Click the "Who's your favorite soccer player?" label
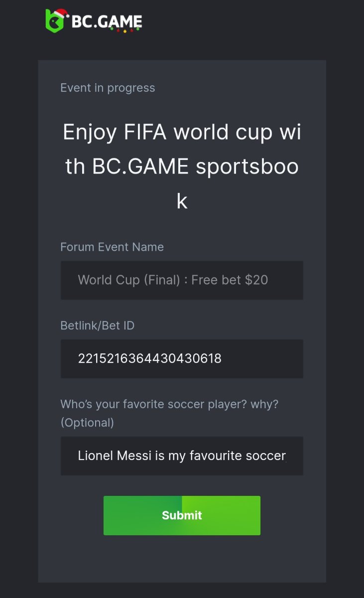The height and width of the screenshot is (598, 364). [x=169, y=404]
